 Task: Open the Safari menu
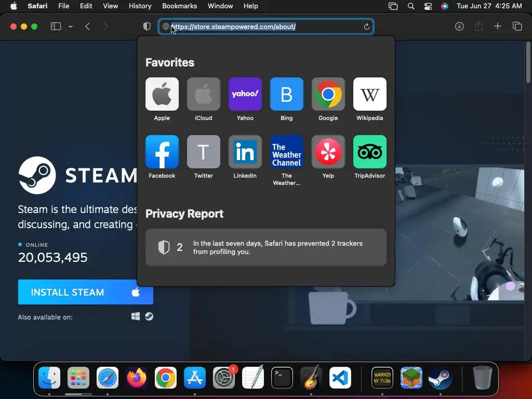[37, 6]
